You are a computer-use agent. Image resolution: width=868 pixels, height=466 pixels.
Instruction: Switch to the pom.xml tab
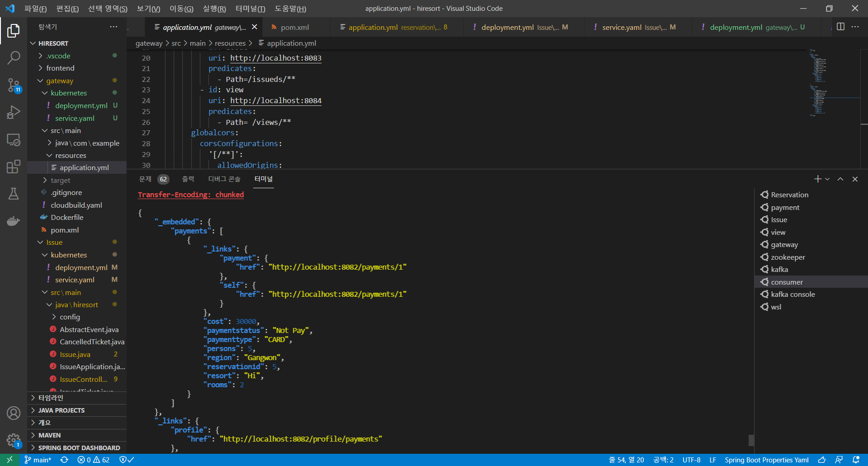[x=295, y=27]
